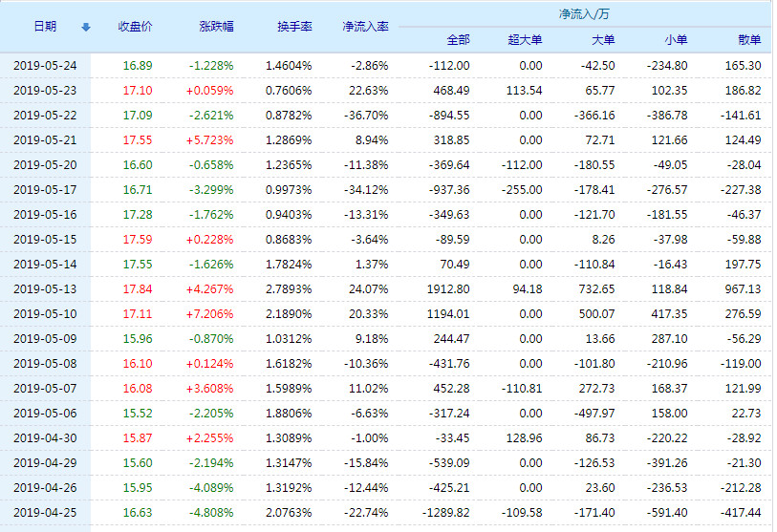Click super-large order value -255.00
777x532 pixels.
click(522, 190)
